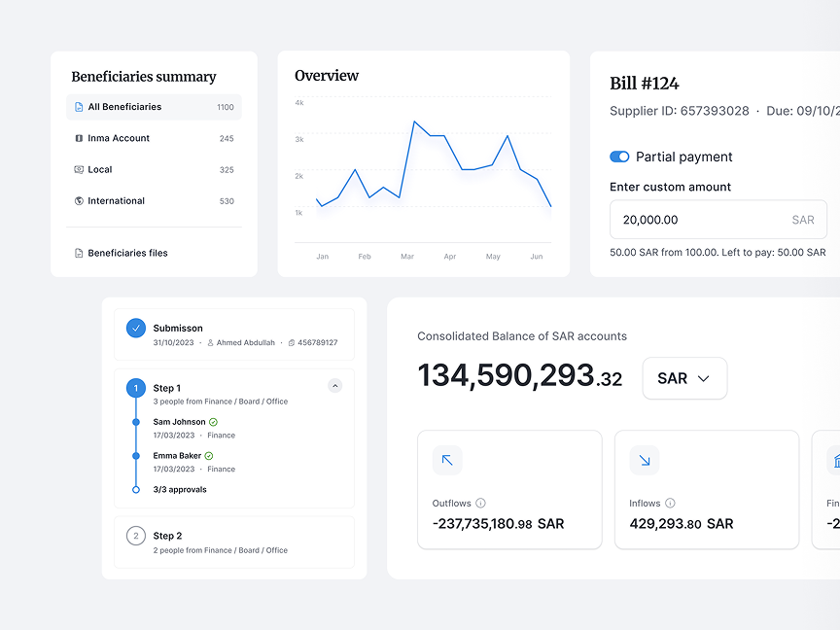This screenshot has height=630, width=840.
Task: Collapse Step 1 using the chevron
Action: [334, 386]
